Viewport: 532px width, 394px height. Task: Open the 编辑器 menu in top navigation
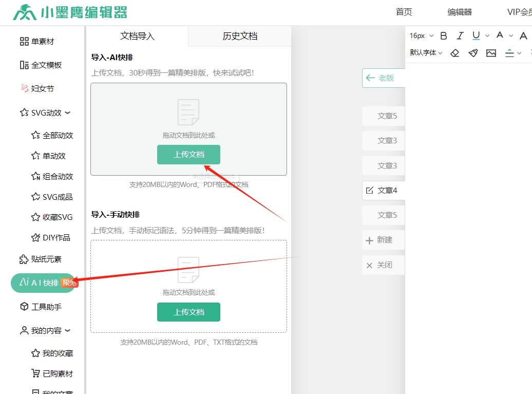point(460,12)
